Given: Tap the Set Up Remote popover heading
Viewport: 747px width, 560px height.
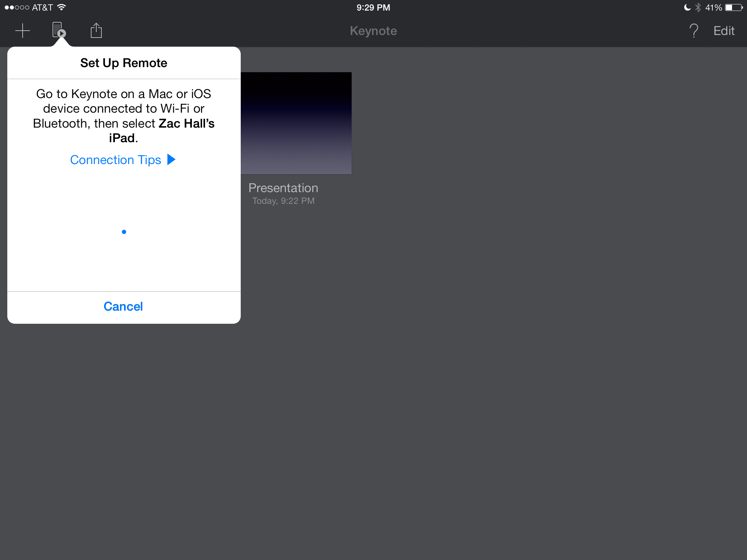Looking at the screenshot, I should (x=124, y=63).
